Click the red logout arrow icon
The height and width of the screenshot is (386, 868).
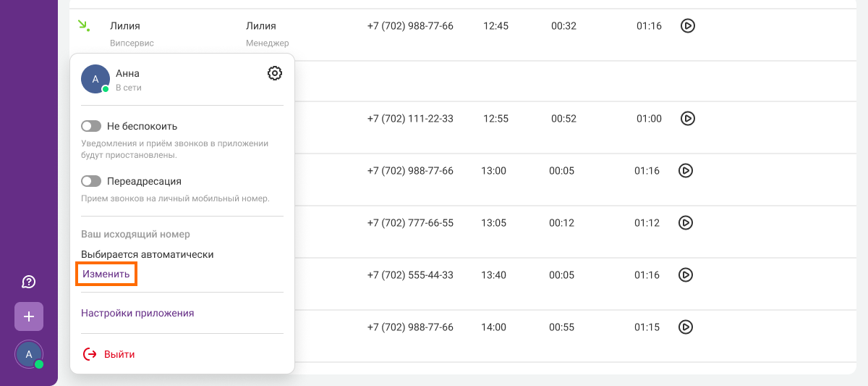click(90, 354)
